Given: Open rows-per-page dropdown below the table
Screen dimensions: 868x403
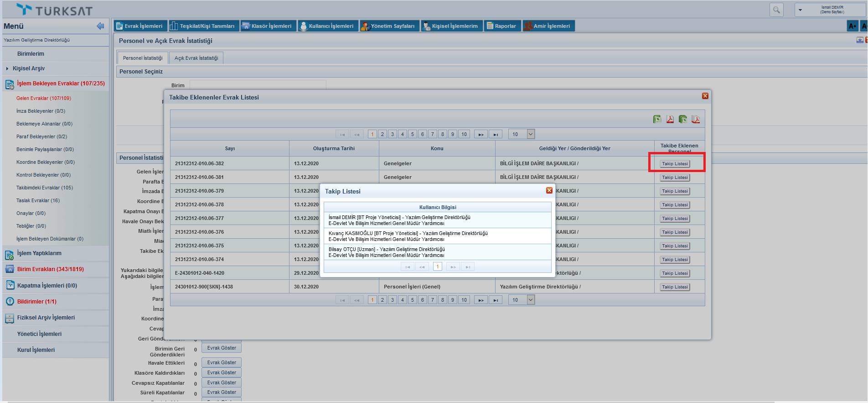Looking at the screenshot, I should (531, 300).
